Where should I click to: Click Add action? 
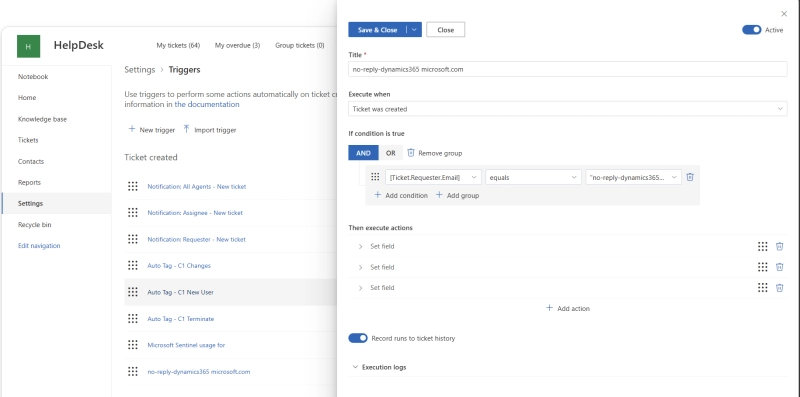point(568,308)
